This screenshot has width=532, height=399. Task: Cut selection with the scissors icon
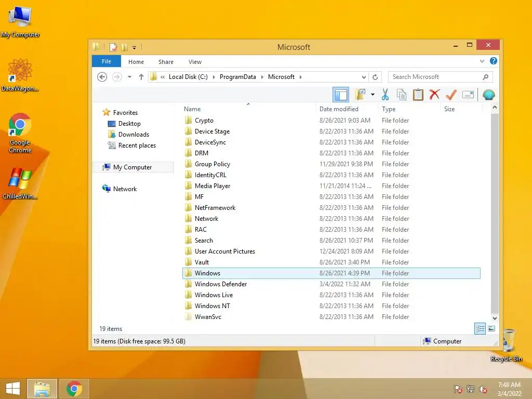[x=385, y=95]
